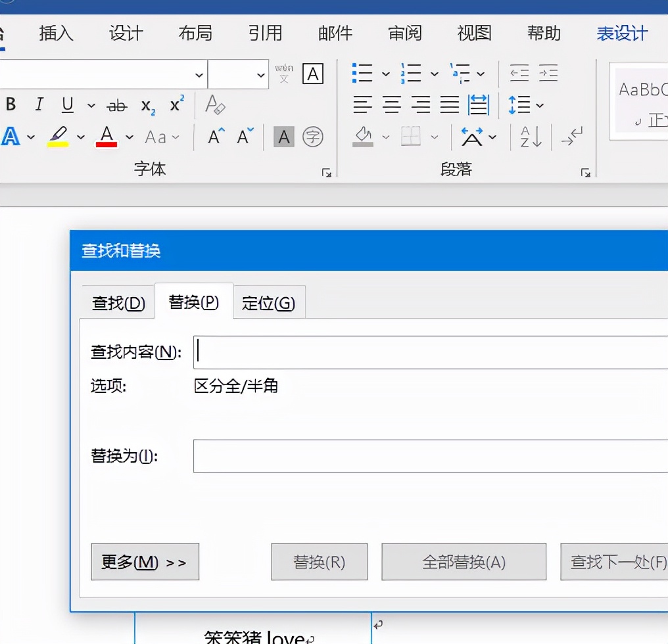668x644 pixels.
Task: Apply character shading
Action: tap(284, 137)
